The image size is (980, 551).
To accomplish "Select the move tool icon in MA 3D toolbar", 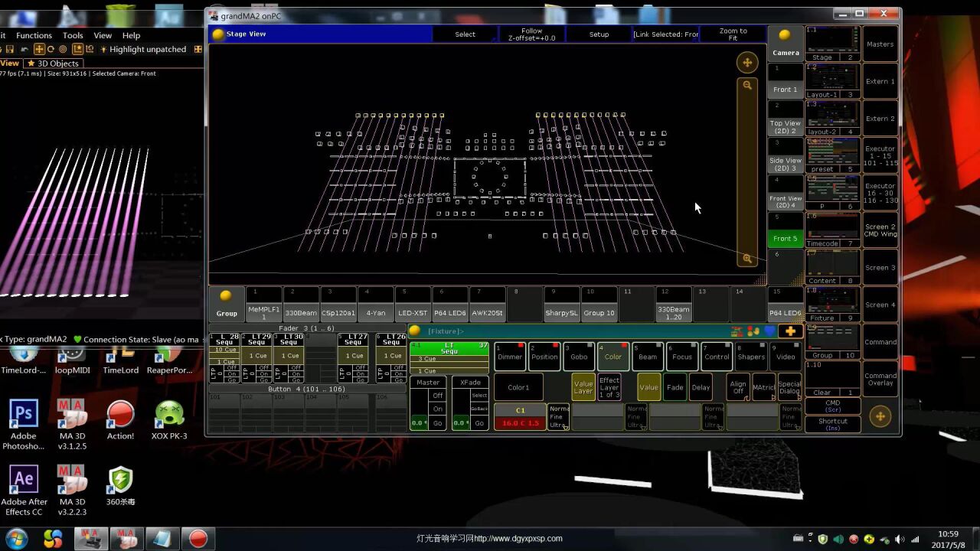I will point(39,49).
